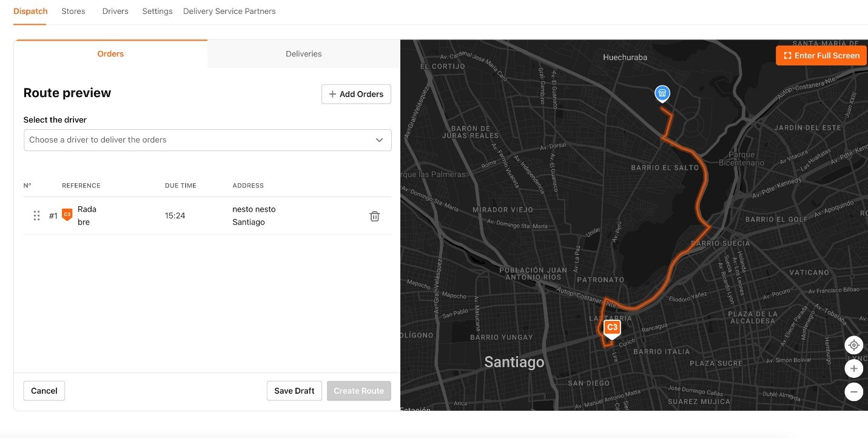Image resolution: width=868 pixels, height=438 pixels.
Task: Click the BARRIO EL GOLF map label
Action: click(776, 219)
